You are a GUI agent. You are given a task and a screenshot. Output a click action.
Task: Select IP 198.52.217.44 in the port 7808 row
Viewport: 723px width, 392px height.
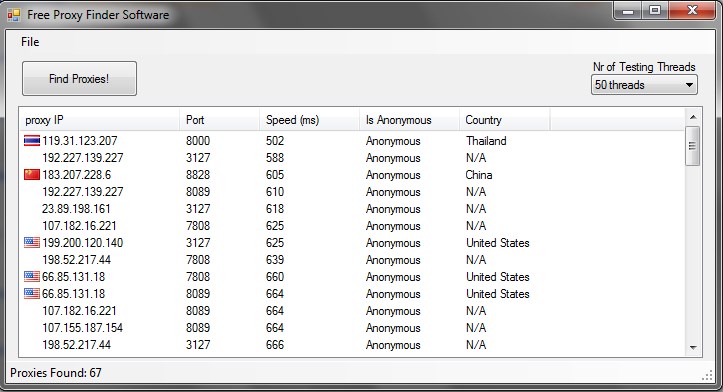pyautogui.click(x=77, y=260)
